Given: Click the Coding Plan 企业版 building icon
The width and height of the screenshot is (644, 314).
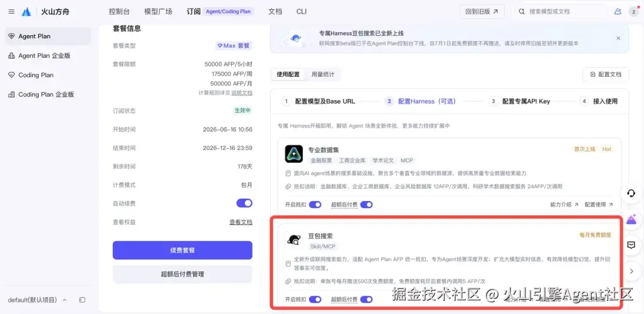Looking at the screenshot, I should tap(11, 94).
